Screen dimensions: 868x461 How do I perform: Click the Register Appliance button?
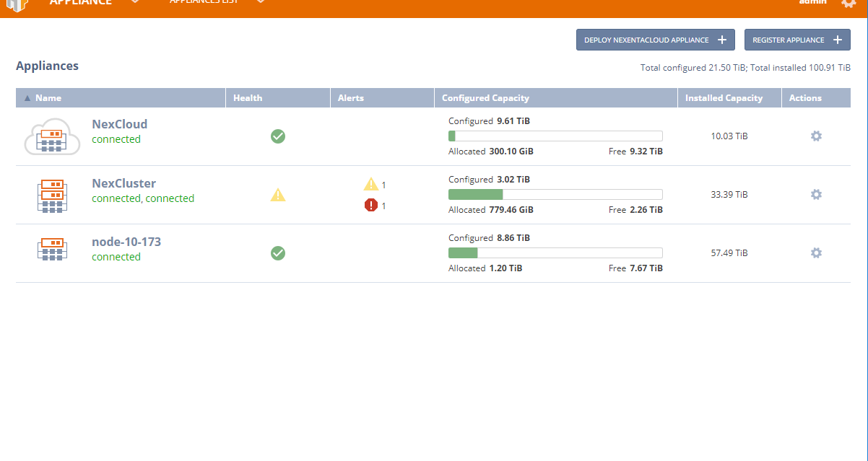pyautogui.click(x=797, y=40)
